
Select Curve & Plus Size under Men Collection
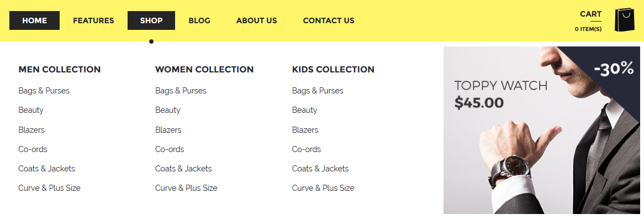[49, 188]
